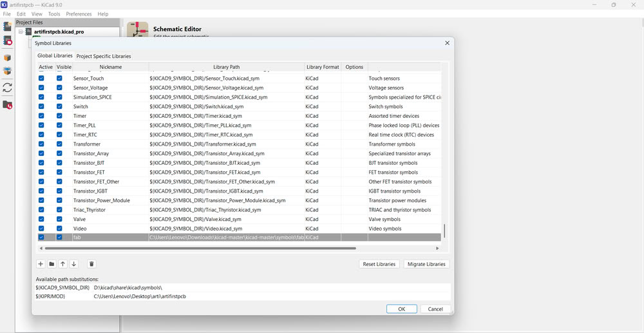Screen dimensions: 644x333
Task: Click the right arrow of horizontal scrollbar
Action: [x=437, y=248]
